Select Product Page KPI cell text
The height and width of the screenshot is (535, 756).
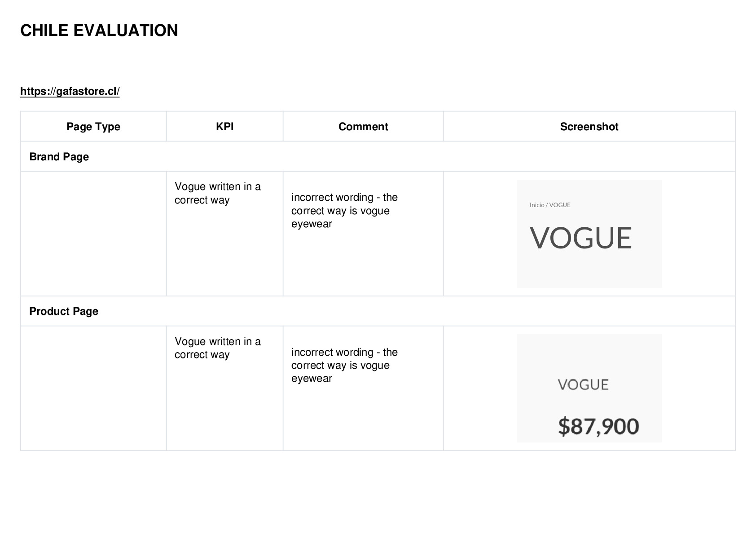pyautogui.click(x=218, y=348)
